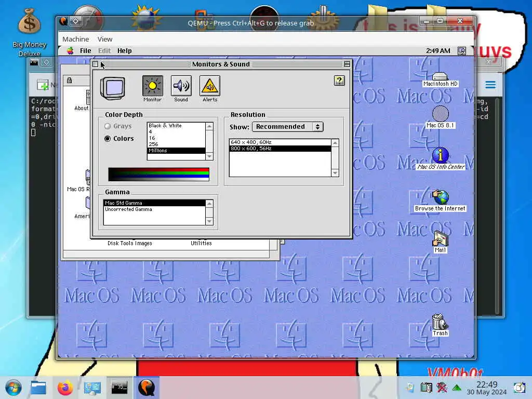The width and height of the screenshot is (532, 399).
Task: Open the Sound panel icon
Action: [181, 86]
